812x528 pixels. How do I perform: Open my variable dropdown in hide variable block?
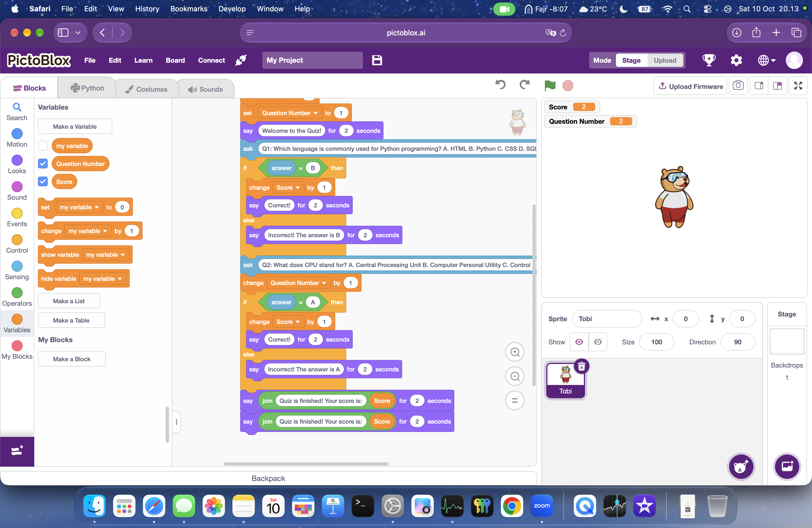102,279
